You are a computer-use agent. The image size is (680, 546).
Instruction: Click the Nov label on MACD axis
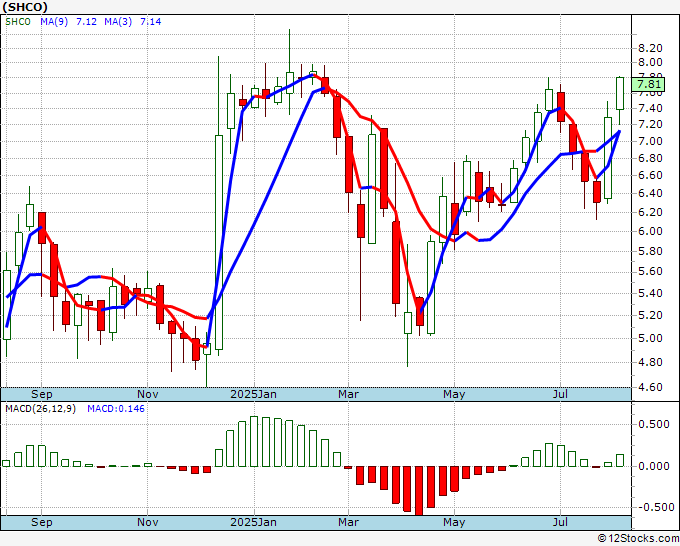pyautogui.click(x=147, y=522)
